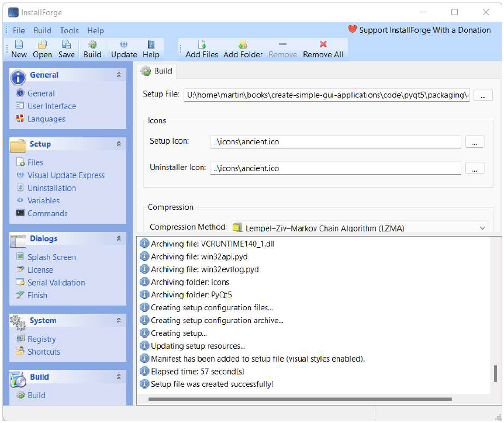
Task: Click the Update toolbar icon
Action: point(124,44)
